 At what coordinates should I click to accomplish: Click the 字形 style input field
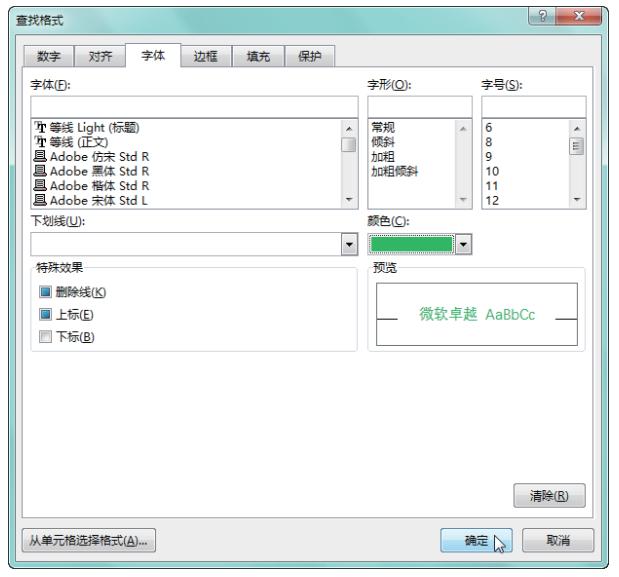[x=420, y=107]
